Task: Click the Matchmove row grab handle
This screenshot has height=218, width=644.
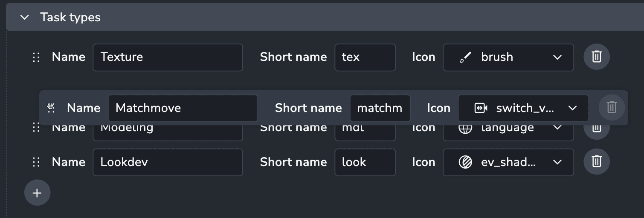Action: click(x=51, y=108)
